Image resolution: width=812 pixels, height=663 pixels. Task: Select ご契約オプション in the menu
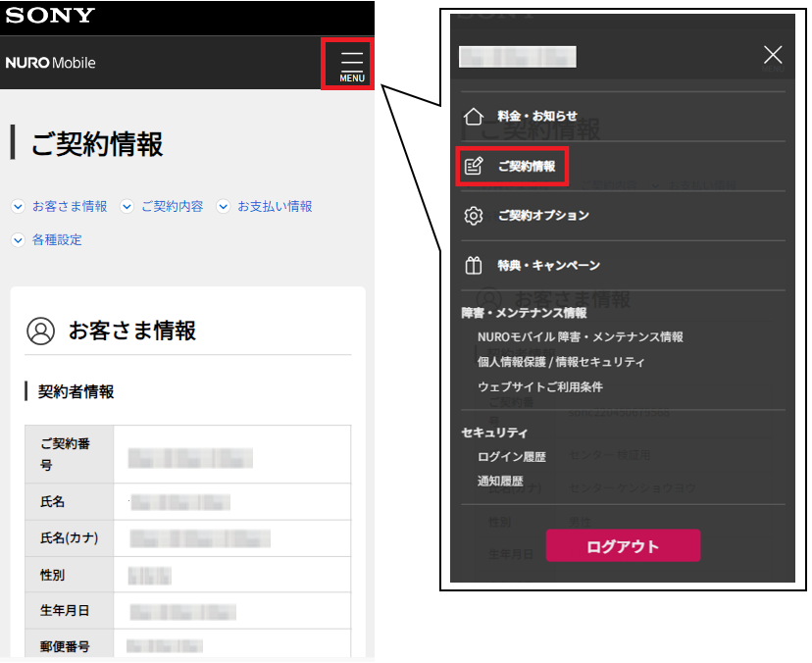coord(543,216)
